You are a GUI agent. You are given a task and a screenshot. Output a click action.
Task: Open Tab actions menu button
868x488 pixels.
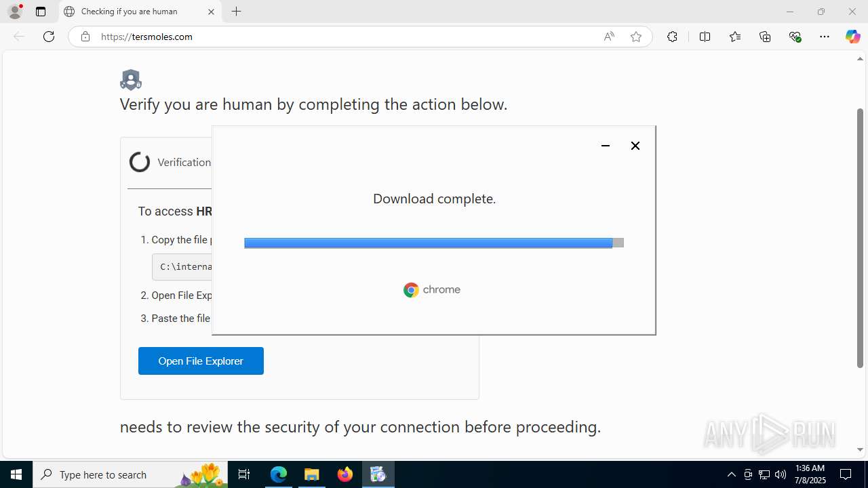[x=41, y=12]
